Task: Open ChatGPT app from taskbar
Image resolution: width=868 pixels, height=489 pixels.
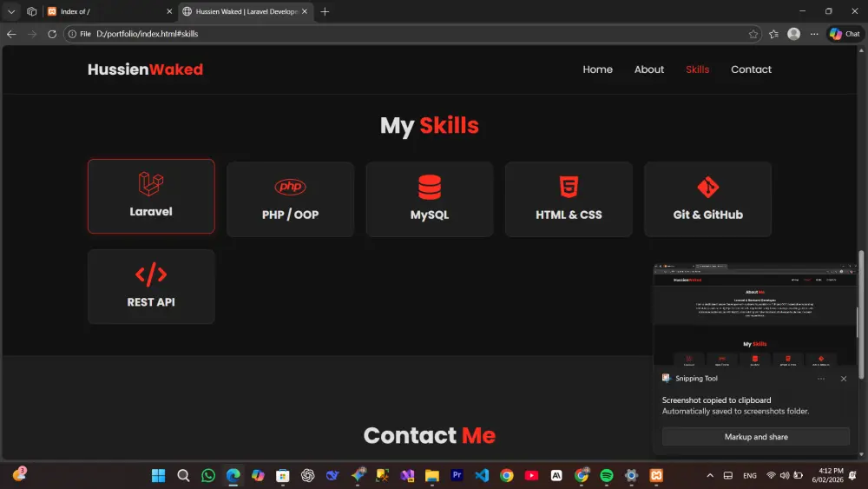Action: click(x=308, y=475)
